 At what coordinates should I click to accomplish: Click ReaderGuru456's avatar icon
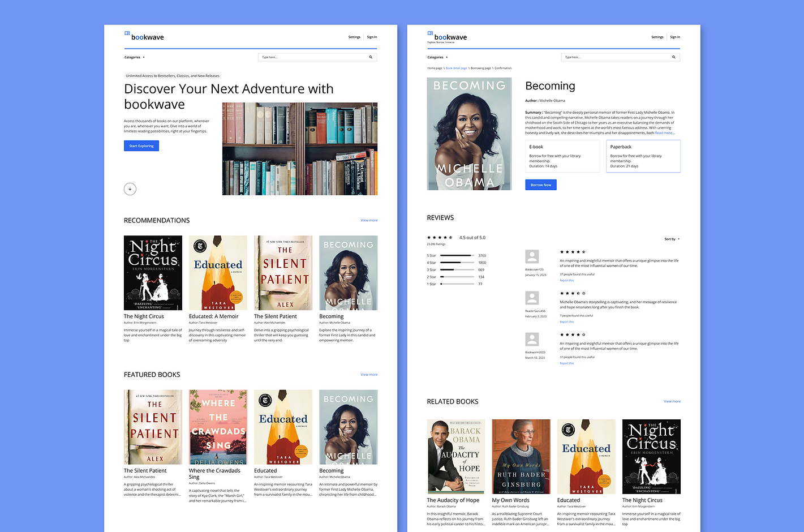pos(532,298)
